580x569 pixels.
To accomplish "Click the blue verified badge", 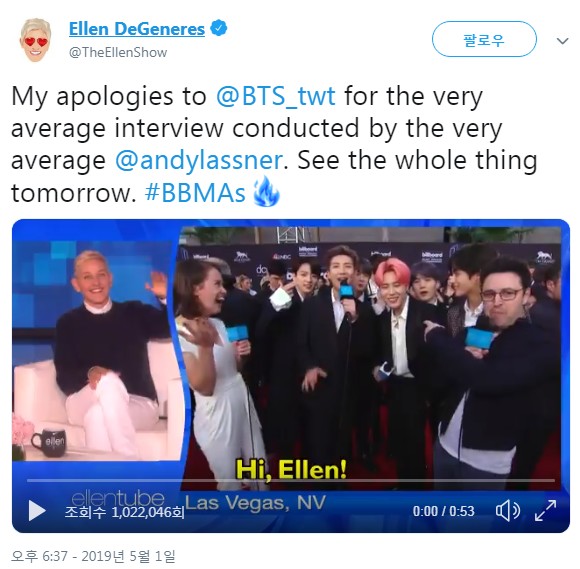I will 219,28.
